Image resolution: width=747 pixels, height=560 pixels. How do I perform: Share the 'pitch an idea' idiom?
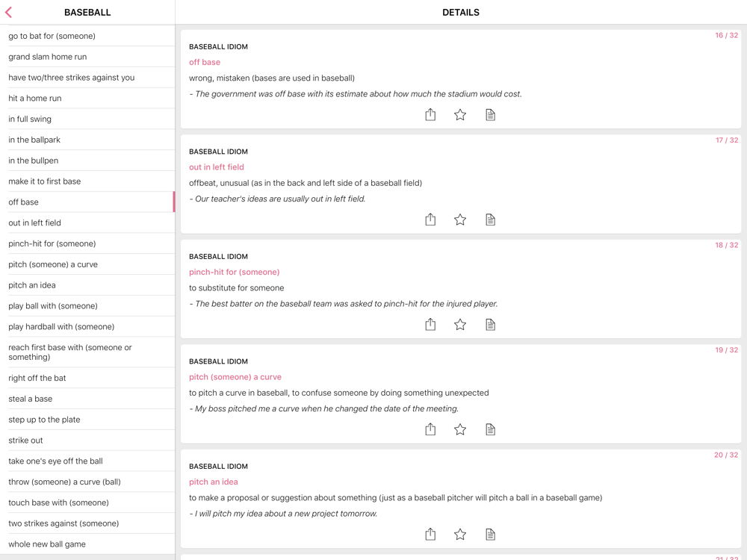[x=430, y=535]
